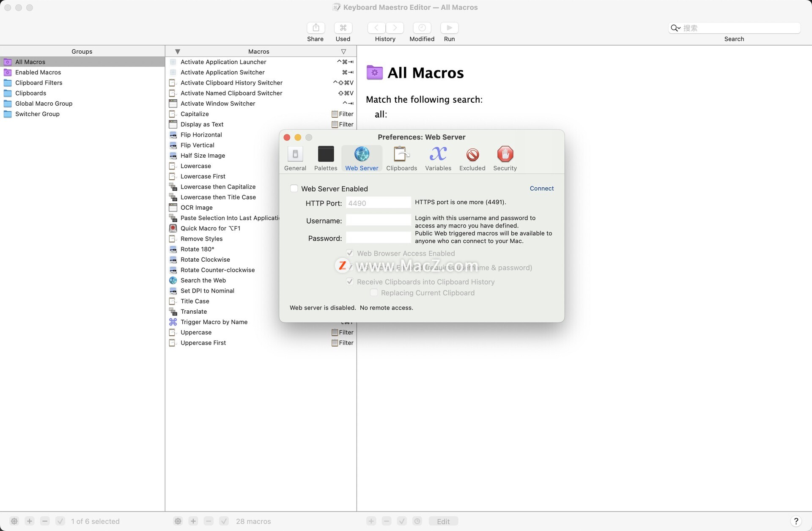Click the Password field

[x=379, y=238]
